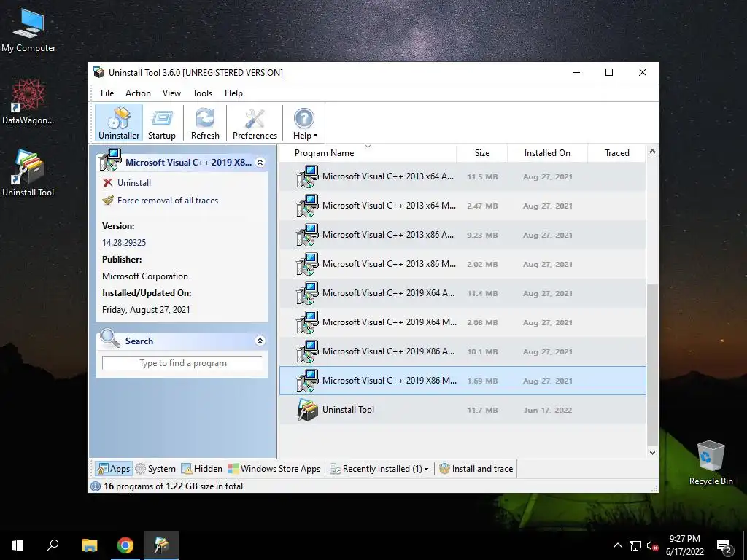Switch to the Hidden tab
Image resolution: width=747 pixels, height=560 pixels.
pos(202,469)
